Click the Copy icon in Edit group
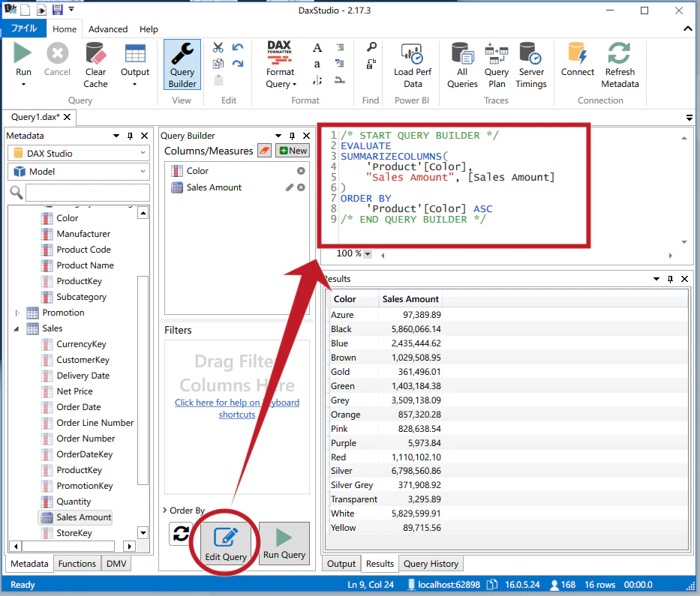 tap(218, 64)
